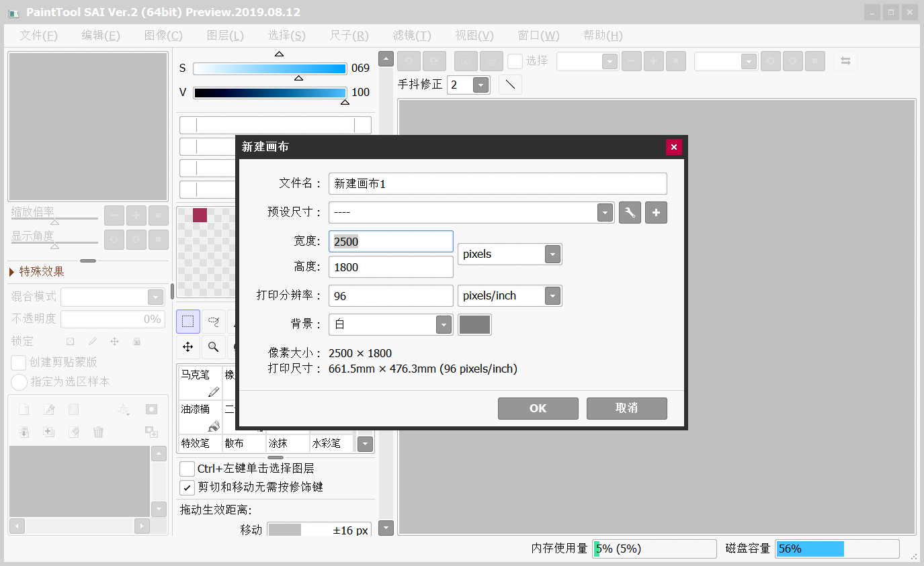Click the V value slider bar
This screenshot has width=924, height=566.
point(269,93)
